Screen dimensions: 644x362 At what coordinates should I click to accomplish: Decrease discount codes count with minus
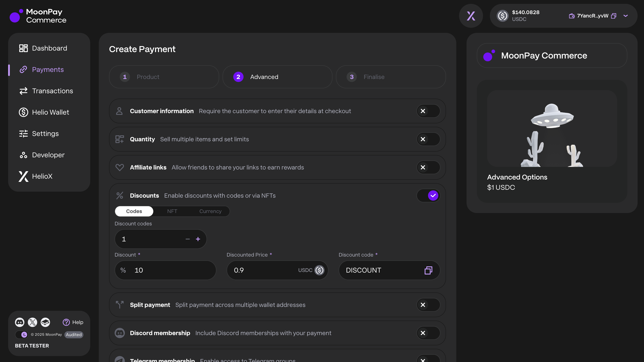188,239
